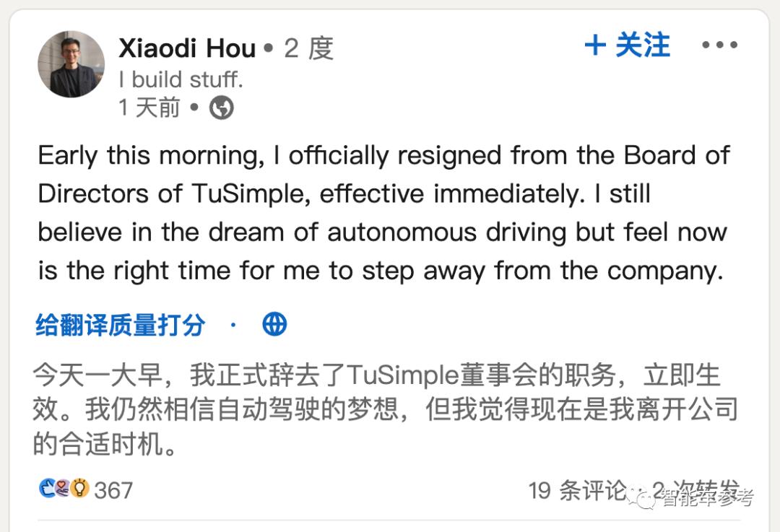Viewport: 780px width, 532px height.
Task: Click the heart support reaction icon
Action: 64,489
